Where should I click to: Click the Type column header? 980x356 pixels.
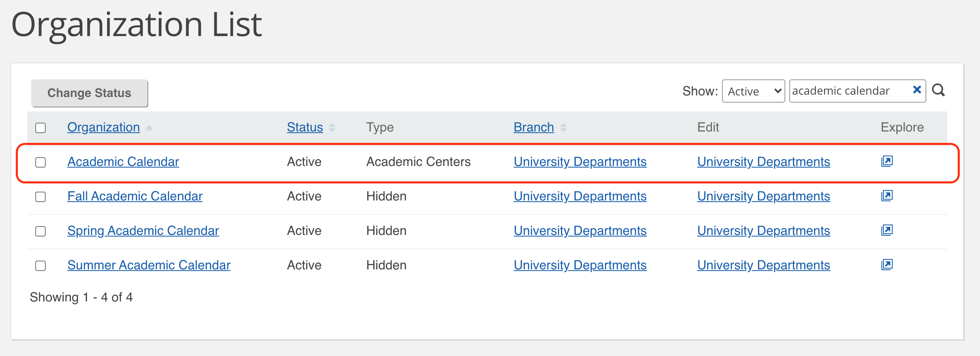coord(380,127)
